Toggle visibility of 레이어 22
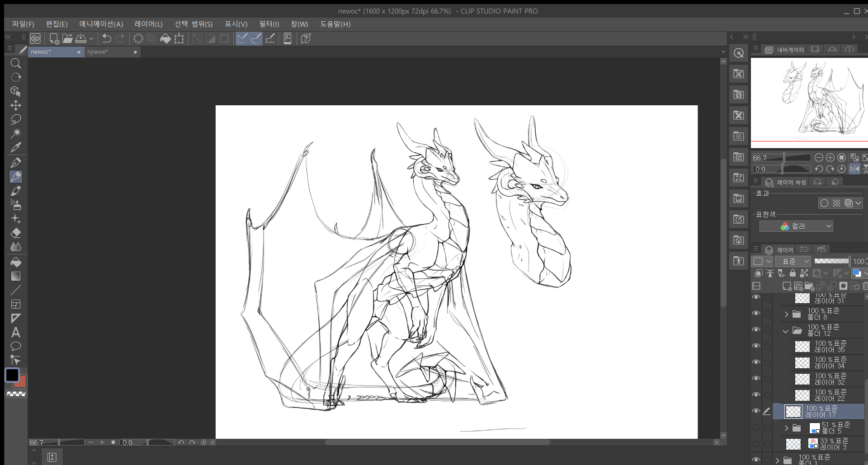This screenshot has width=868, height=465. [x=756, y=395]
